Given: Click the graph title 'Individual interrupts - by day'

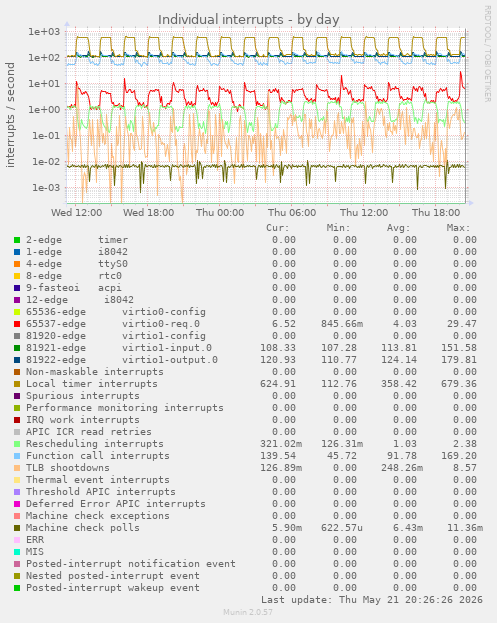Looking at the screenshot, I should (248, 19).
